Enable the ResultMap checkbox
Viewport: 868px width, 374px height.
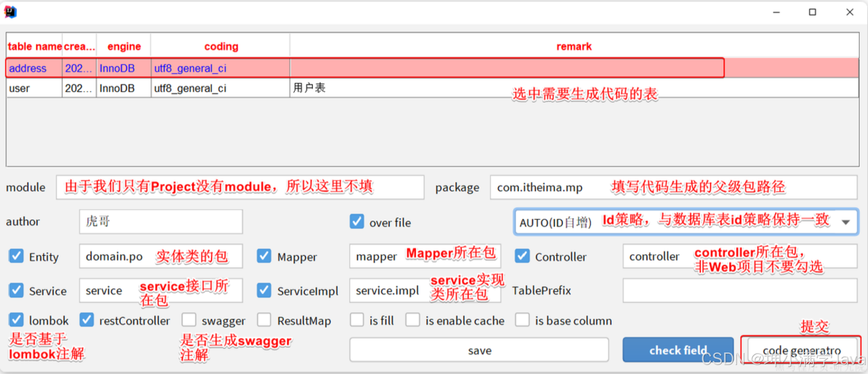(264, 320)
